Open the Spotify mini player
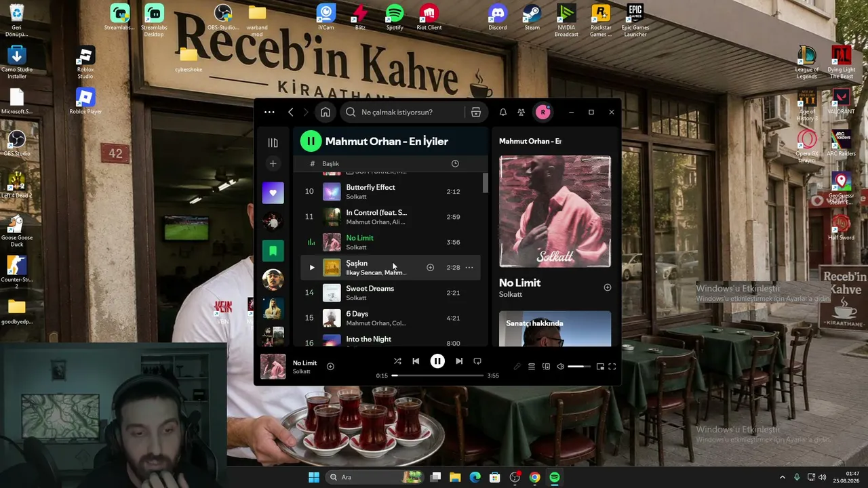 [600, 367]
